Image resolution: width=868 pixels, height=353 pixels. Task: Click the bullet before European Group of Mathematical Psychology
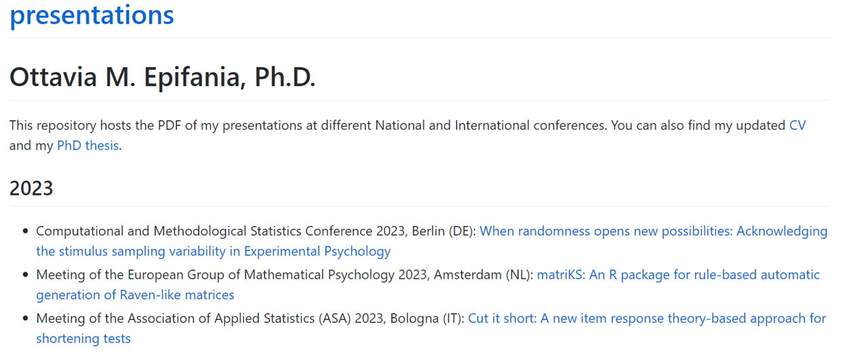coord(25,276)
